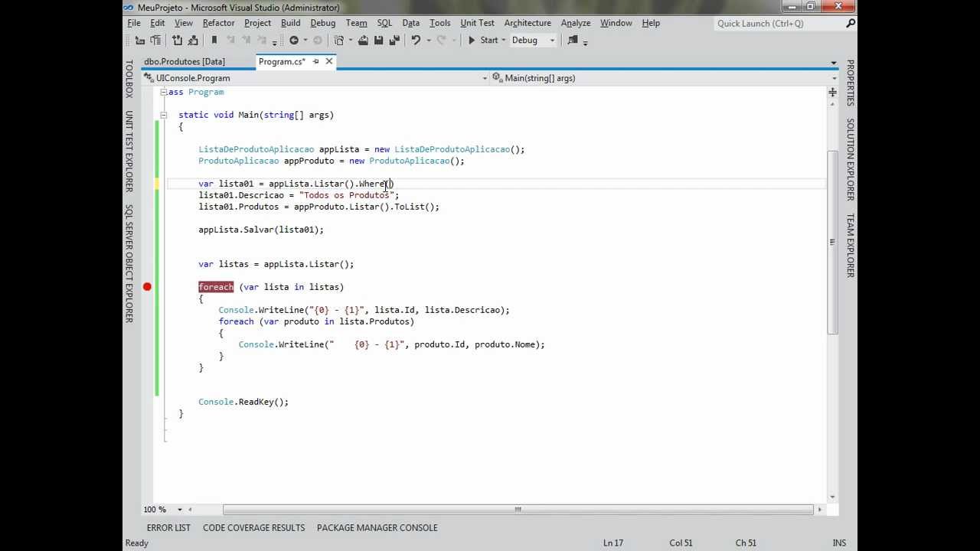This screenshot has width=980, height=551.
Task: Expand the Start button dropdown arrow
Action: click(503, 40)
